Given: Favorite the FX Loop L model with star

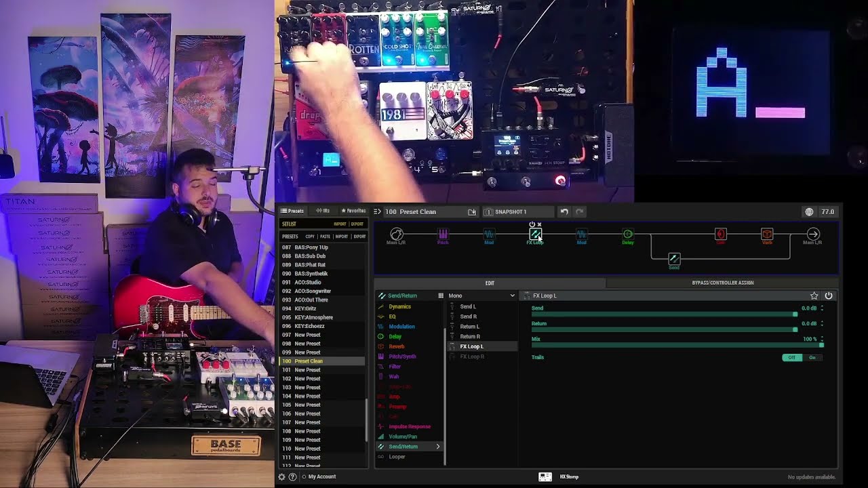Looking at the screenshot, I should click(x=814, y=296).
